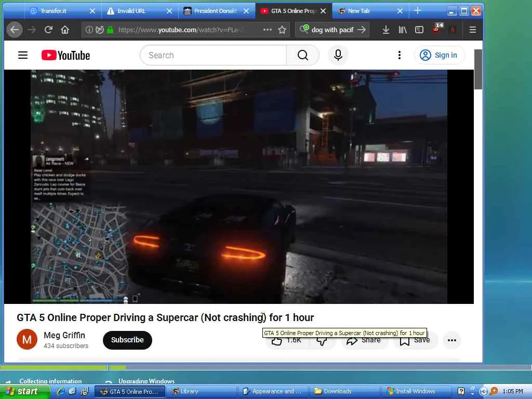Click the Sign in button
Screen dimensions: 532x399
point(439,55)
